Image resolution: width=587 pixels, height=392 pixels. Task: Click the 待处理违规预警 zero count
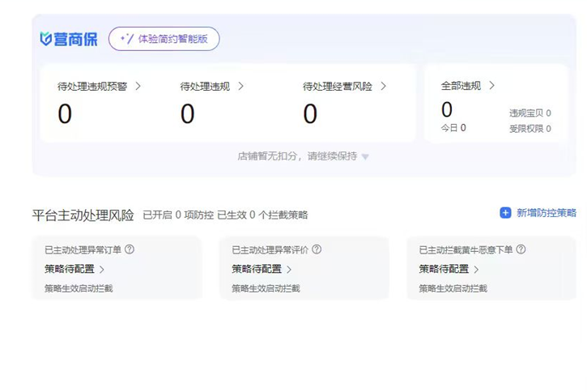[65, 114]
